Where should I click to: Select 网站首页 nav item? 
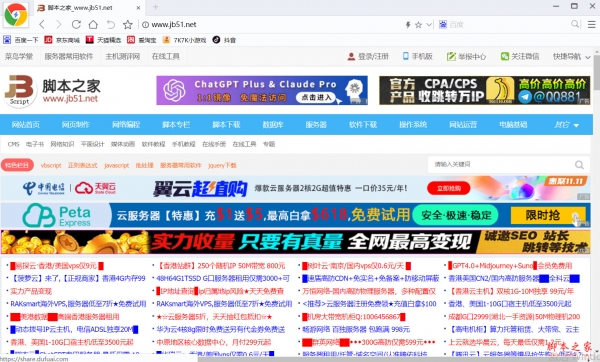point(25,125)
